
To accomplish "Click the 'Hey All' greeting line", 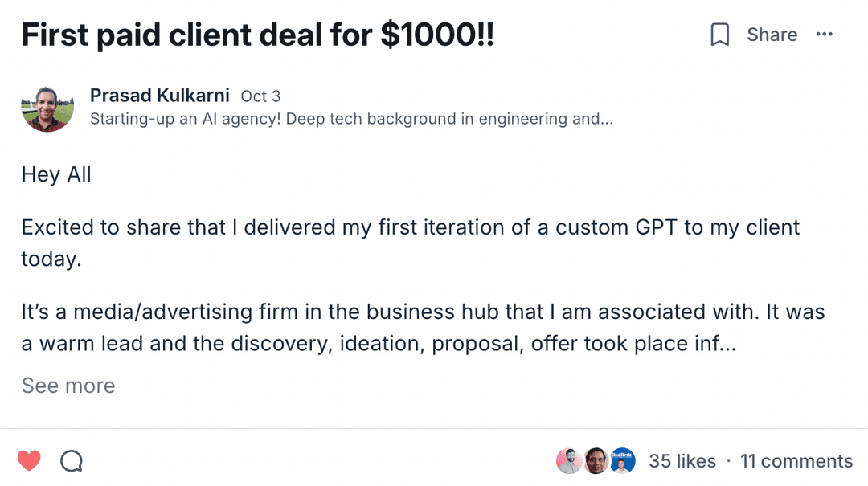I will pos(56,174).
